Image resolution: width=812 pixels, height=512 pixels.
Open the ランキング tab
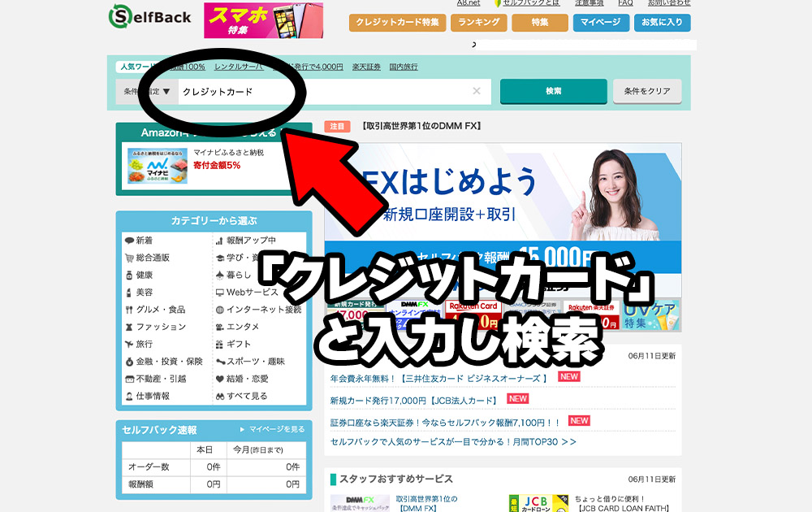pyautogui.click(x=478, y=22)
